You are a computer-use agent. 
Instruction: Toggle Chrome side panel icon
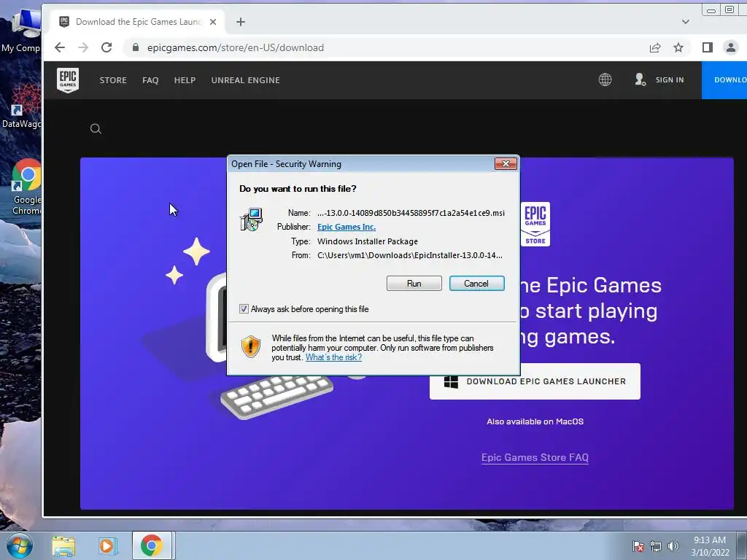click(x=708, y=47)
